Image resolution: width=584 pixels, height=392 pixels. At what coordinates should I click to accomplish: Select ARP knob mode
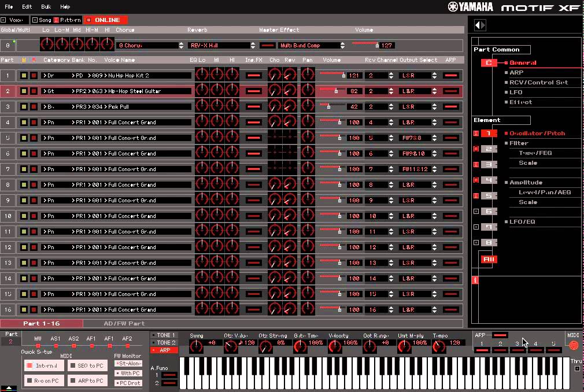click(x=164, y=350)
